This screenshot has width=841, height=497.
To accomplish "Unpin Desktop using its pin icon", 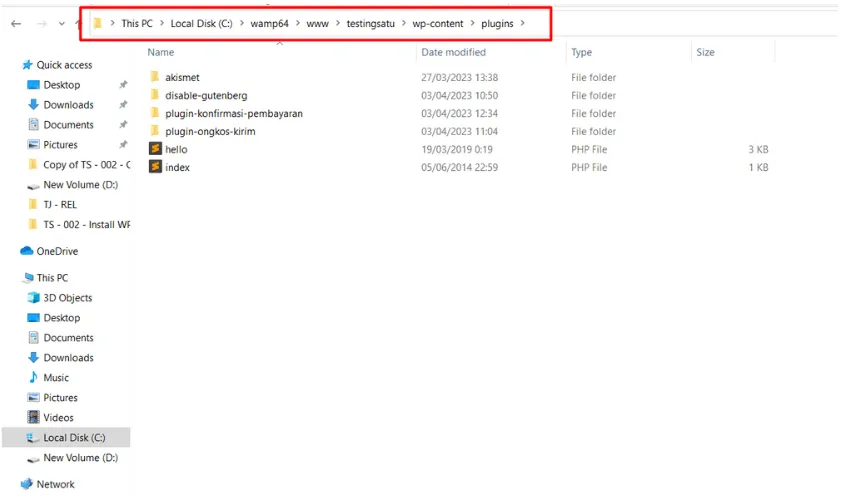I will coord(123,85).
